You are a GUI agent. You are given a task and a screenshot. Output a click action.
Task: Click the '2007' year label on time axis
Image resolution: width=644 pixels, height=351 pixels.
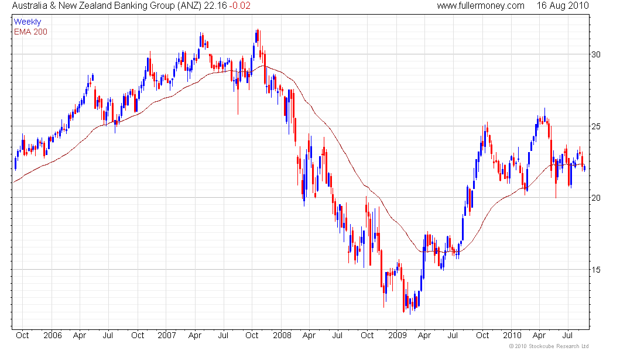[167, 335]
